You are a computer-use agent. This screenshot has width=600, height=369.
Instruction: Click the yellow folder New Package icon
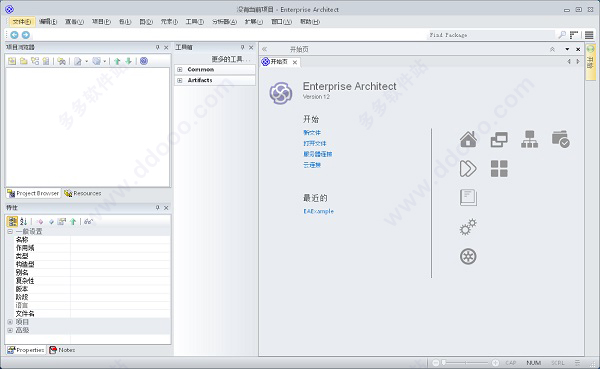pyautogui.click(x=23, y=61)
